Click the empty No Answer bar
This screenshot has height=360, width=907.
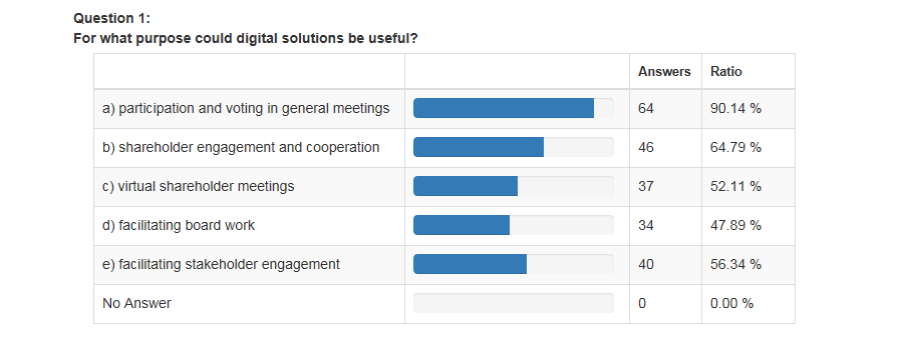[x=513, y=303]
